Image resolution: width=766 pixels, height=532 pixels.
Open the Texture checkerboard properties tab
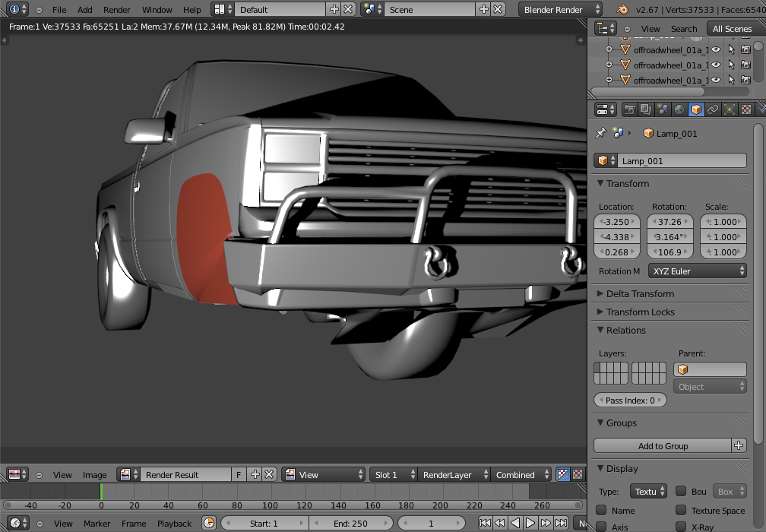[x=746, y=110]
